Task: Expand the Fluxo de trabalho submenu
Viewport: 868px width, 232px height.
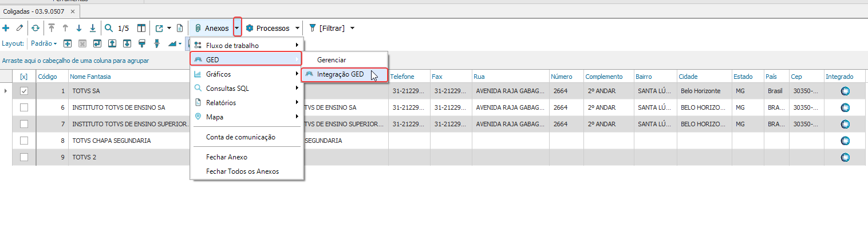Action: click(x=247, y=45)
